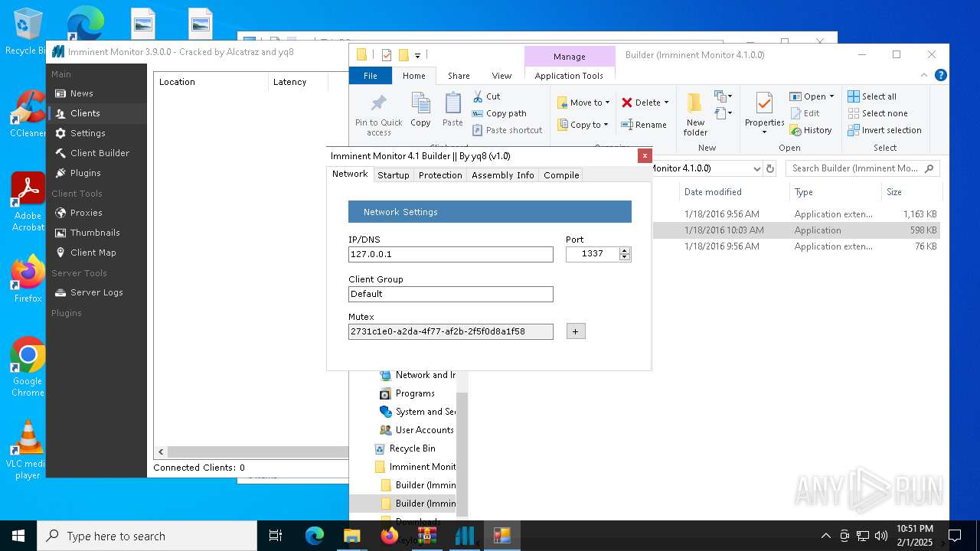Click the Client Group field
Viewport: 980px width, 551px height.
pyautogui.click(x=450, y=294)
